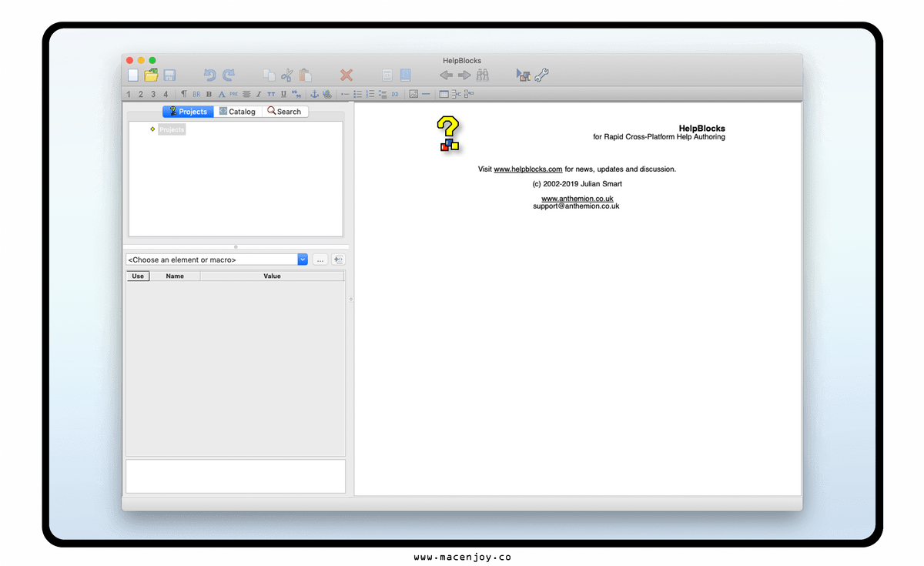This screenshot has width=924, height=566.
Task: Click the font 'A' formatting icon
Action: coord(222,94)
